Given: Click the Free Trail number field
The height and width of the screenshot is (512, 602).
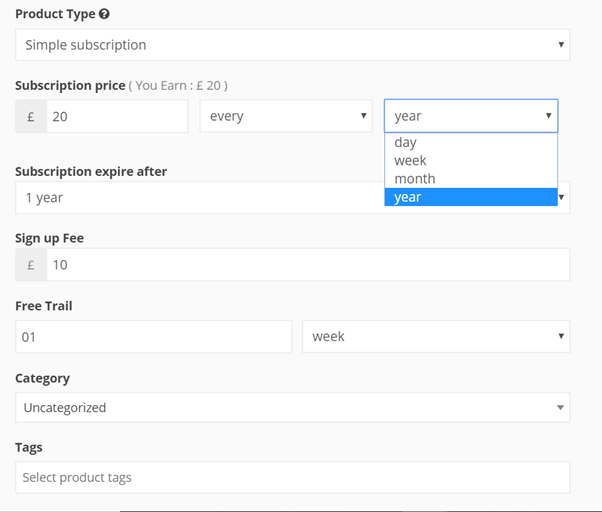Looking at the screenshot, I should 153,337.
